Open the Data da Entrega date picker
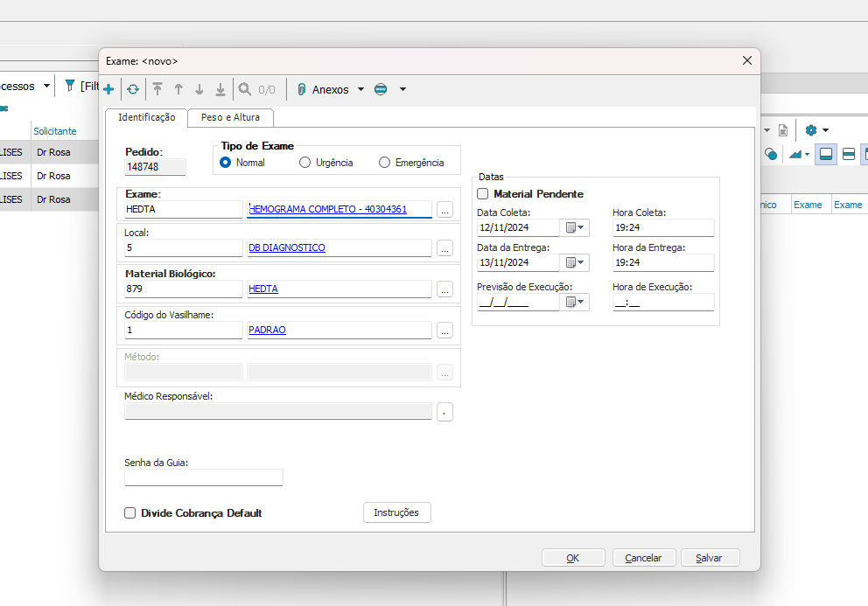Screen dimensions: 868x606 pos(577,262)
